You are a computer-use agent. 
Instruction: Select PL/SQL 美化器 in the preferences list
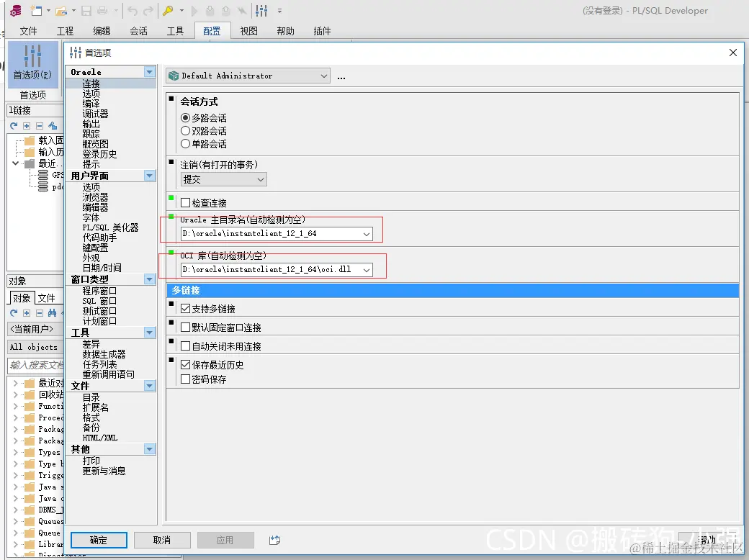[x=110, y=227]
